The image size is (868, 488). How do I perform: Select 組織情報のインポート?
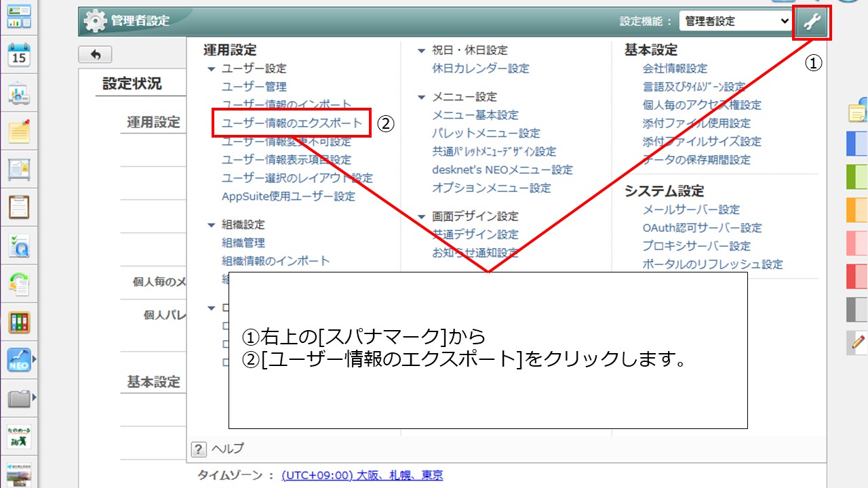pyautogui.click(x=276, y=261)
